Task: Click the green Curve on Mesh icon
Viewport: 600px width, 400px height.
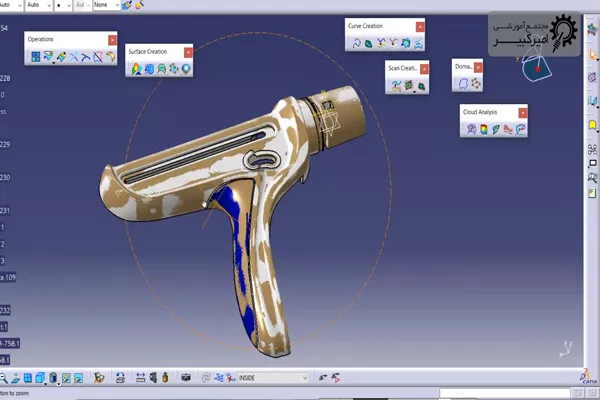Action: point(368,43)
